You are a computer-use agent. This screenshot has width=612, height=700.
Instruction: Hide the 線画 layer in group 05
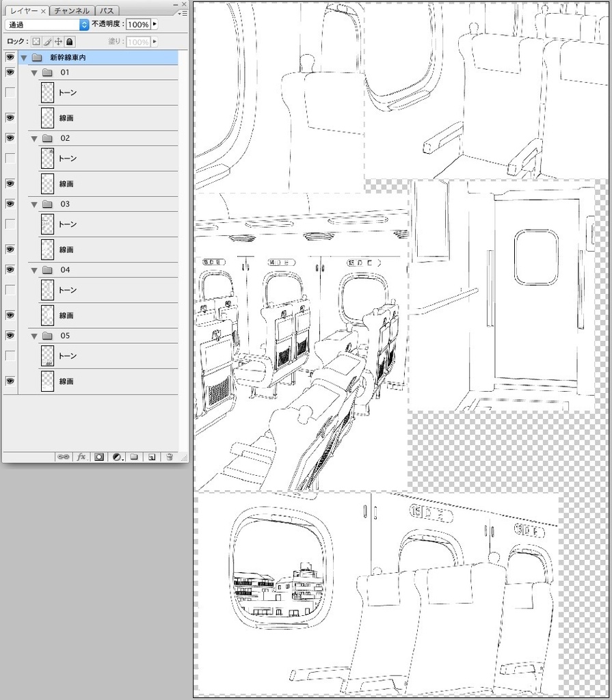(x=9, y=381)
